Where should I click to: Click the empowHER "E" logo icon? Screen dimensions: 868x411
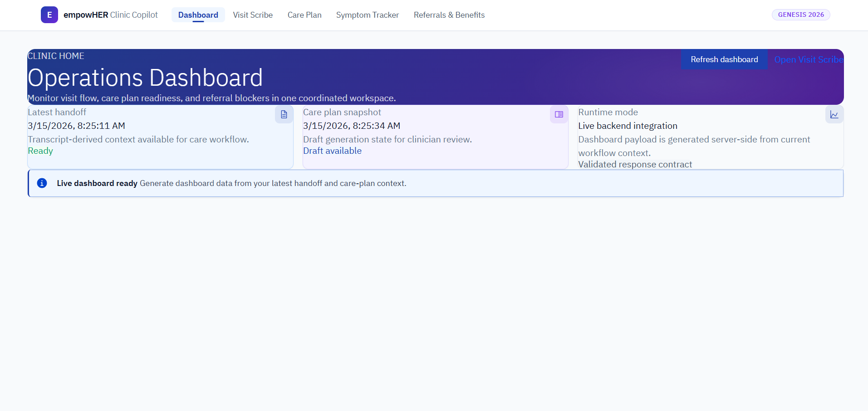point(49,15)
